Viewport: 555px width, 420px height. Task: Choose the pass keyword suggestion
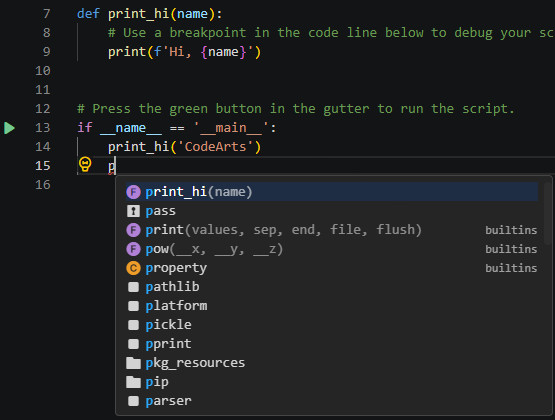click(332, 211)
